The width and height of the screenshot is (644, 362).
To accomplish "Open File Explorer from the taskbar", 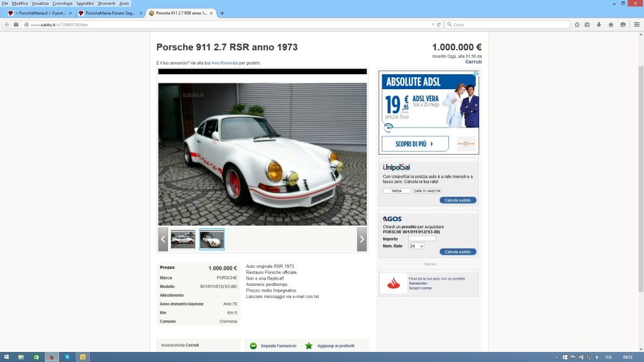I will pyautogui.click(x=21, y=357).
